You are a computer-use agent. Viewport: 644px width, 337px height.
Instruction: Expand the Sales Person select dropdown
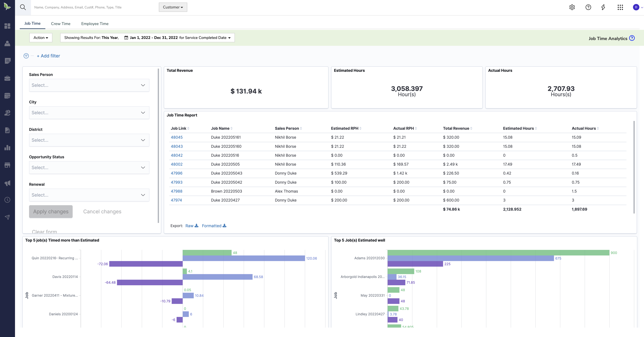point(89,85)
